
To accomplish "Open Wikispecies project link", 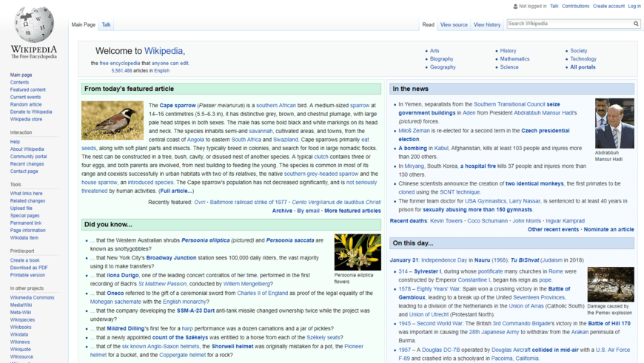I will click(x=23, y=320).
